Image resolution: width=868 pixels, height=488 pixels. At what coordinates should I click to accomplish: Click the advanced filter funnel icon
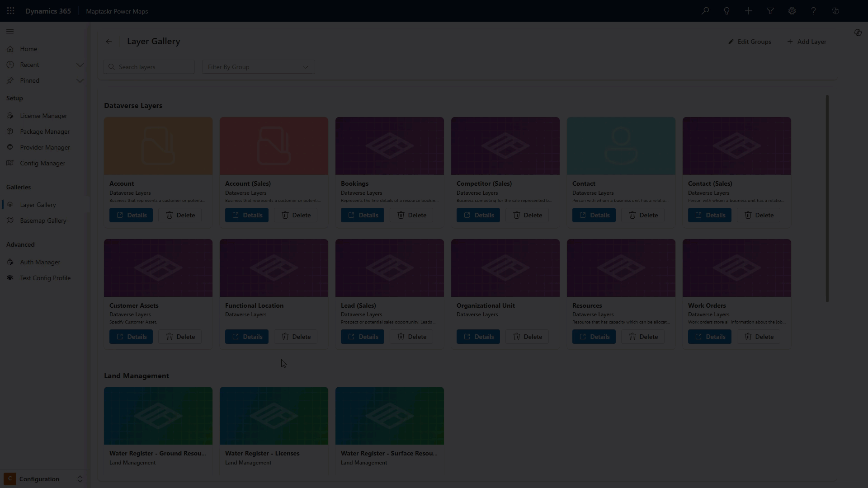pyautogui.click(x=770, y=11)
